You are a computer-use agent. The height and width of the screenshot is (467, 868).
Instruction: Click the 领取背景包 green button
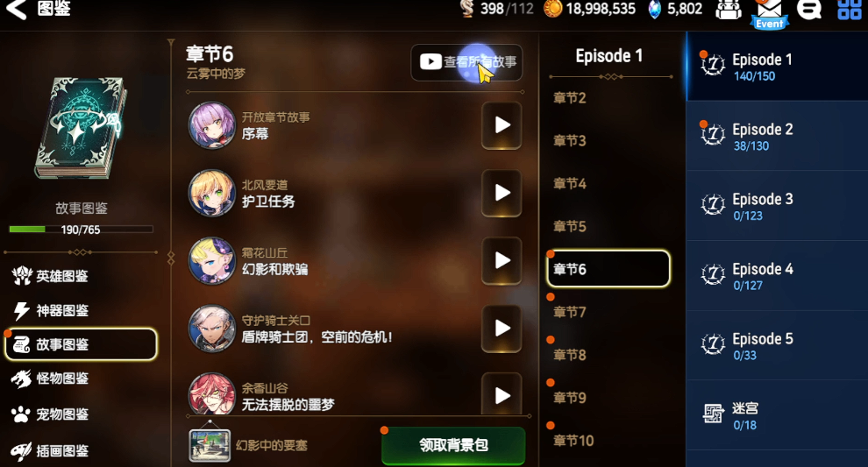(453, 445)
